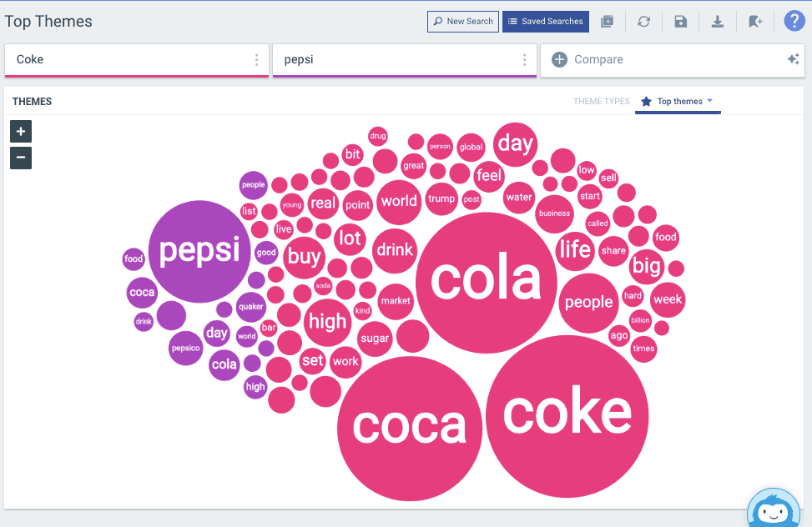This screenshot has width=812, height=527.
Task: Click the large purple pepsi bubble
Action: pyautogui.click(x=199, y=251)
